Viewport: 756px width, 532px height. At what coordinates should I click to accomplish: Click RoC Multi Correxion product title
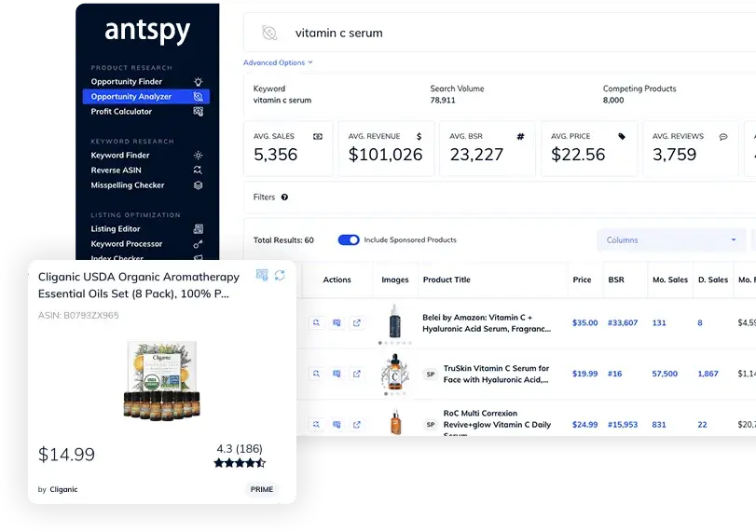(x=497, y=423)
